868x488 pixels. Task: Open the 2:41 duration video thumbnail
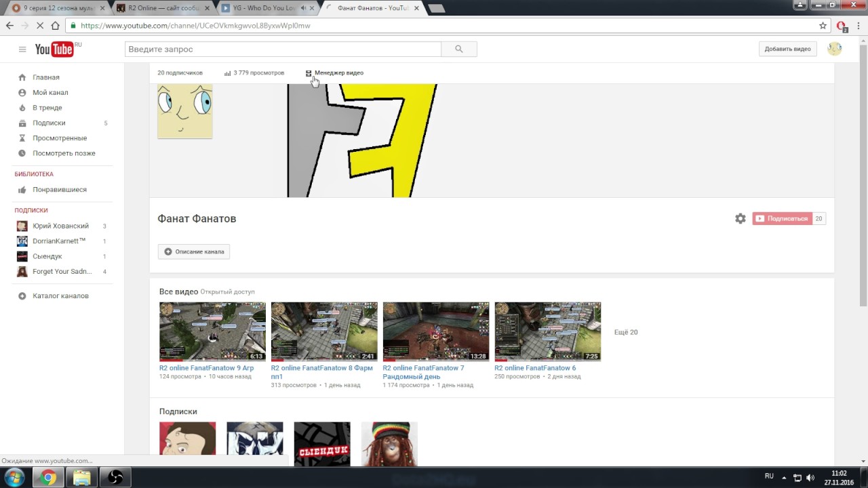coord(324,331)
